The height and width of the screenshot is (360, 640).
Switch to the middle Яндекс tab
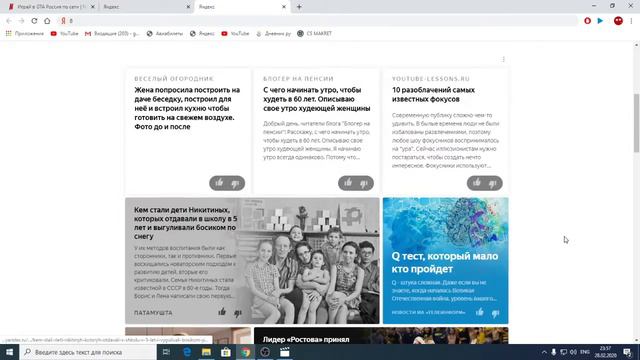pos(143,7)
